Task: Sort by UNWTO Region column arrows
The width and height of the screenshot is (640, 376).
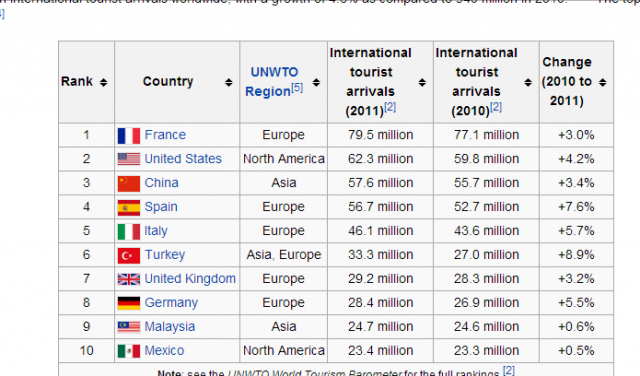Action: point(316,82)
